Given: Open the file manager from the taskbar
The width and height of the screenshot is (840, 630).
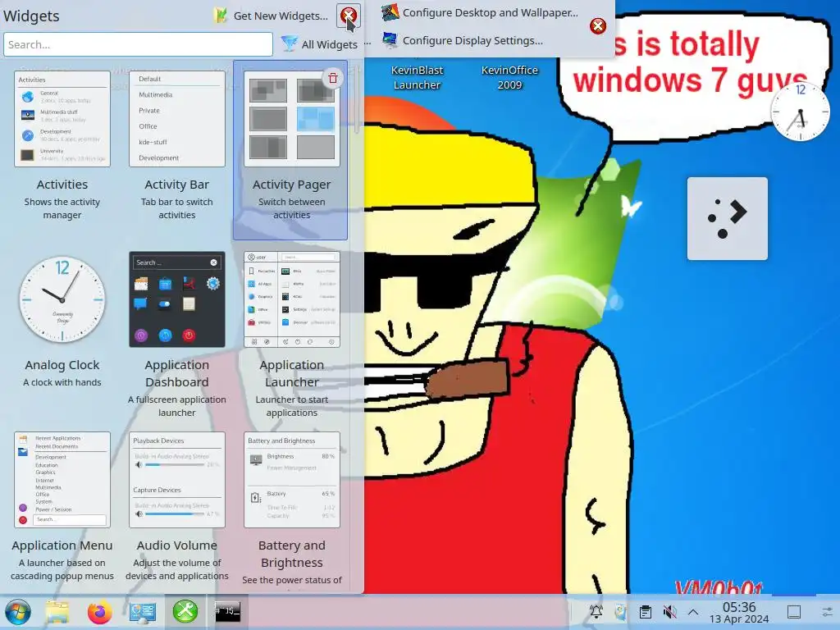Looking at the screenshot, I should [x=57, y=612].
